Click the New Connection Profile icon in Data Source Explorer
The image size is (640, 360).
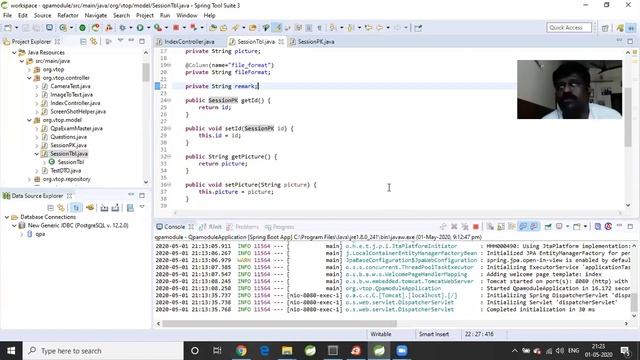click(90, 208)
